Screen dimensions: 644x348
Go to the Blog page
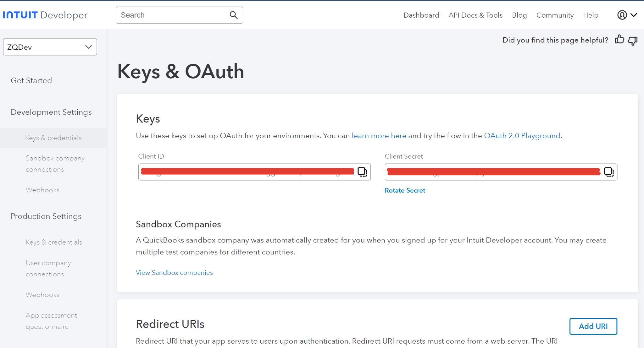coord(519,15)
